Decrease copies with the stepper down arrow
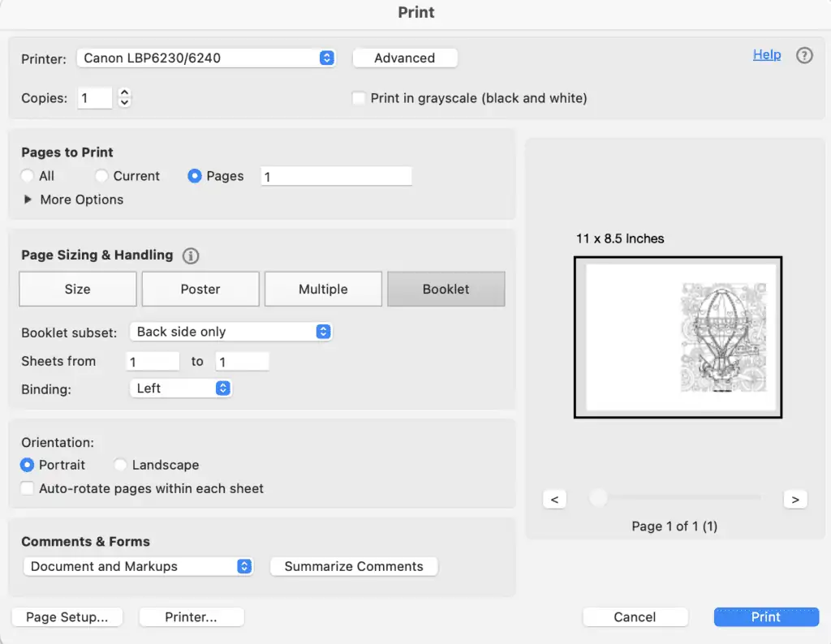This screenshot has width=831, height=644. (x=124, y=103)
